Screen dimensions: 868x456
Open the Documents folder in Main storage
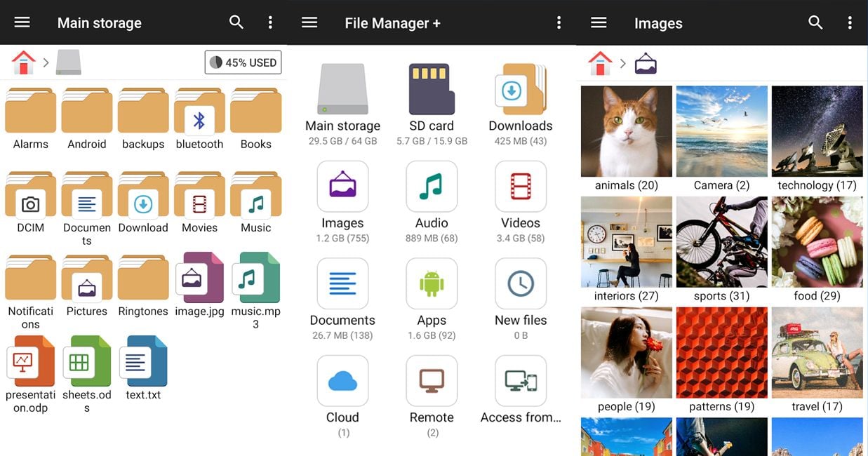[x=87, y=208]
